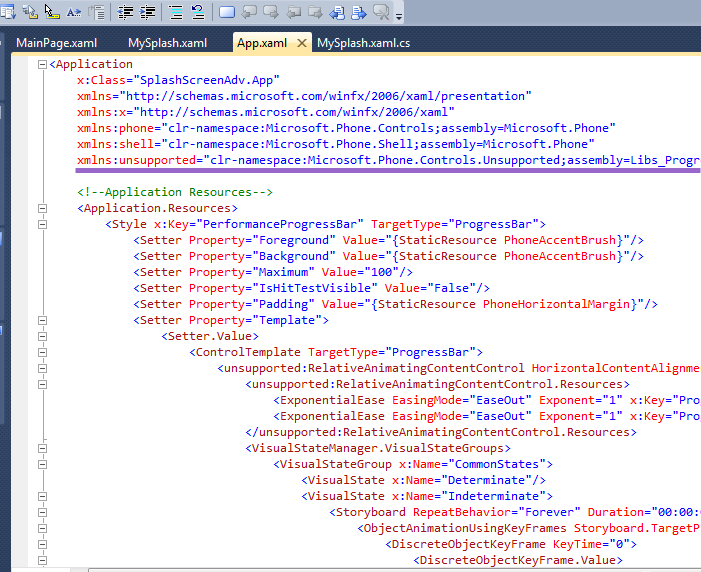Click the IsHitTestVisible Setter line
Viewport: 701px width, 572px height.
(x=311, y=288)
